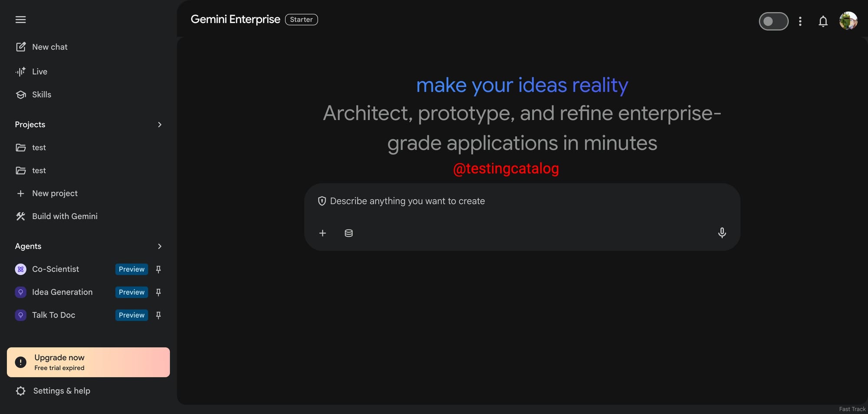Expand the Agents section chevron
868x414 pixels.
(160, 246)
